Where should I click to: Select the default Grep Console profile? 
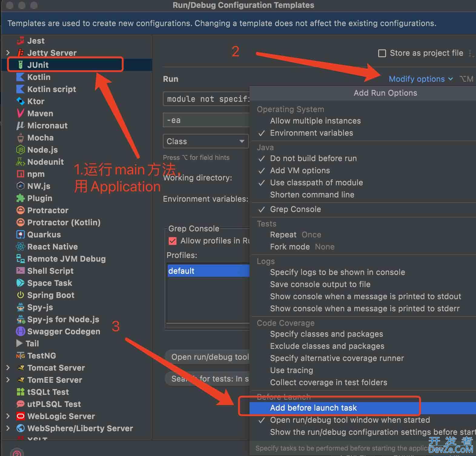coord(208,271)
